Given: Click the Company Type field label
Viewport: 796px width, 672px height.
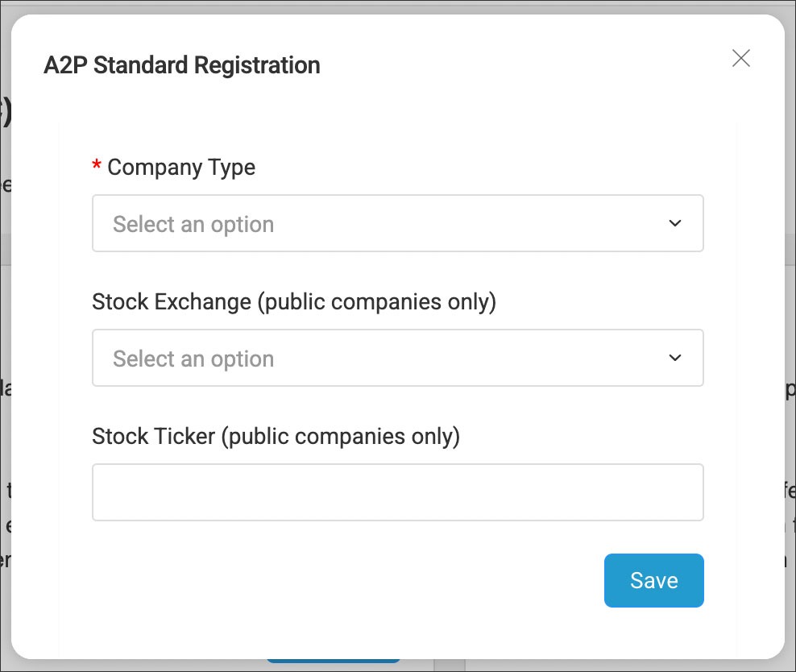Looking at the screenshot, I should 180,168.
